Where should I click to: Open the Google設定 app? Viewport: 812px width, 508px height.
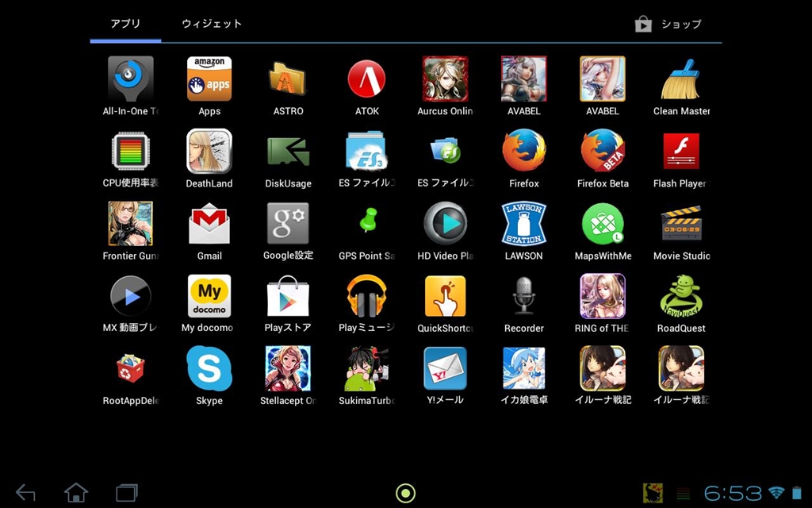click(x=288, y=223)
